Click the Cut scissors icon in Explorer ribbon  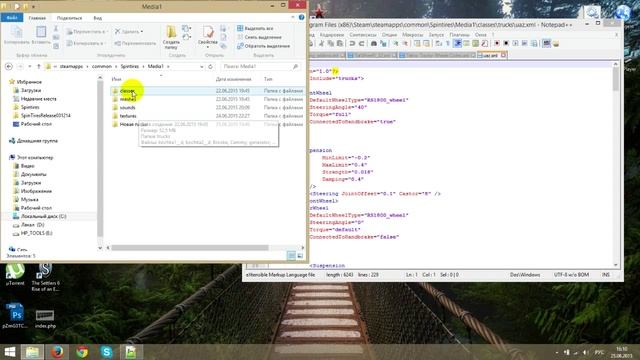click(56, 29)
